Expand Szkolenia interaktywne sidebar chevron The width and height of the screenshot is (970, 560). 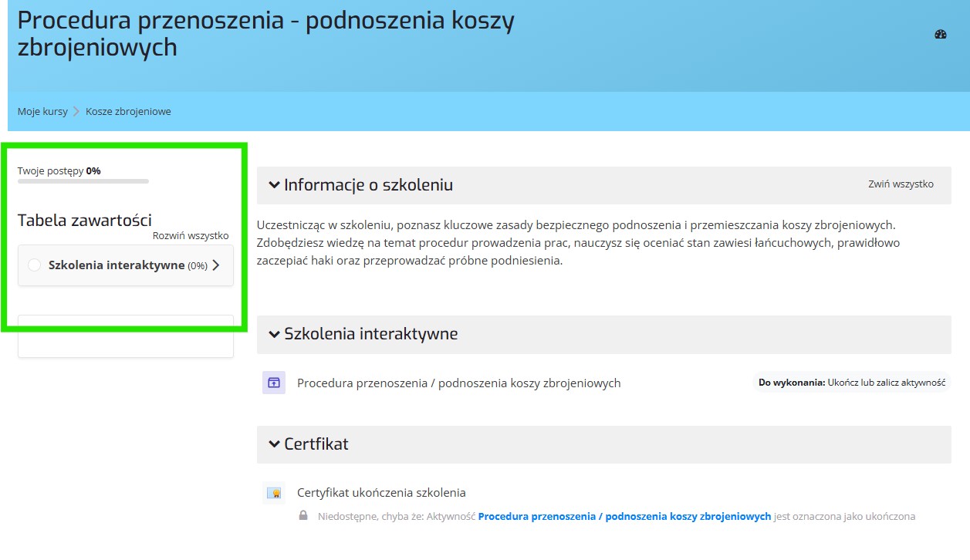click(215, 265)
